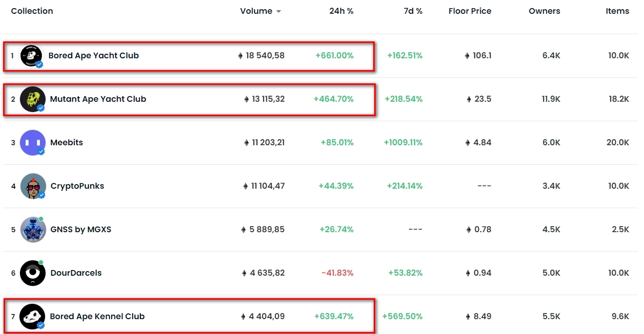Select the +44.39% 24h change
This screenshot has height=334, width=644.
[336, 186]
